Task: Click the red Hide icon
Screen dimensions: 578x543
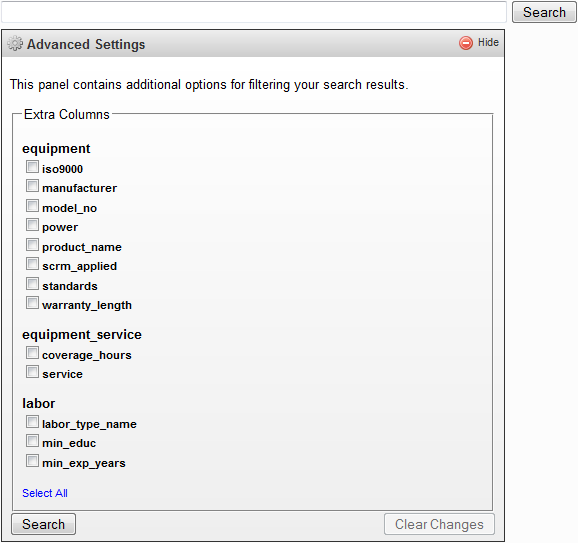Action: (x=466, y=43)
